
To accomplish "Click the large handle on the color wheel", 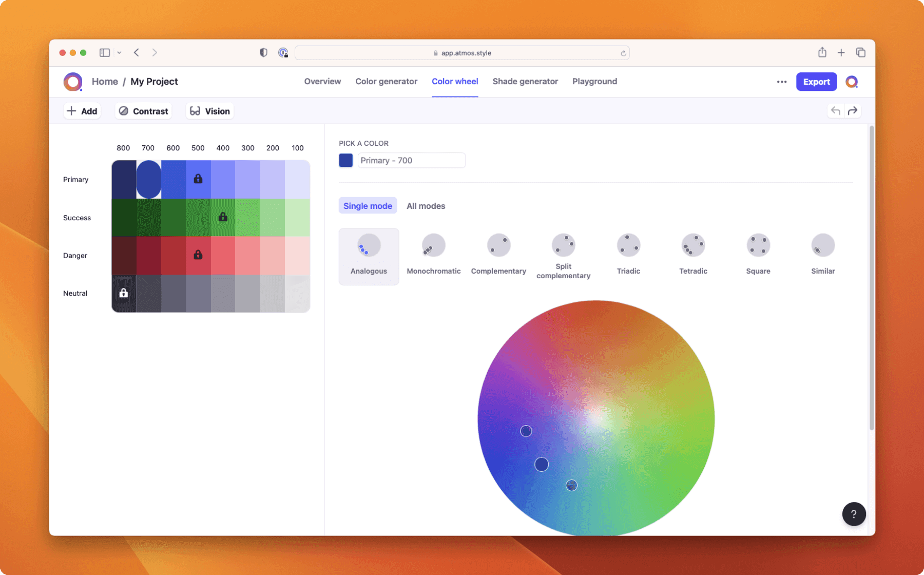I will click(x=542, y=464).
